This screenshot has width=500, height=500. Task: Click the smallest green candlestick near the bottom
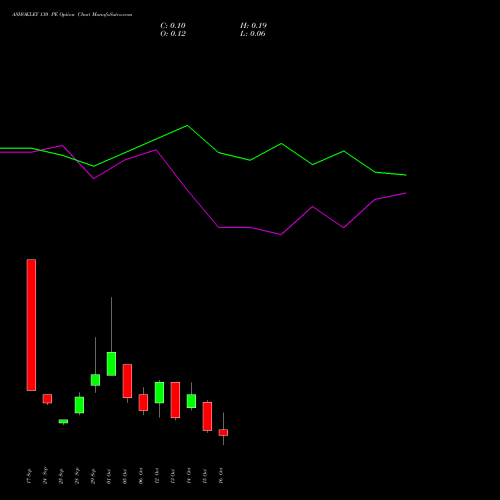point(63,421)
